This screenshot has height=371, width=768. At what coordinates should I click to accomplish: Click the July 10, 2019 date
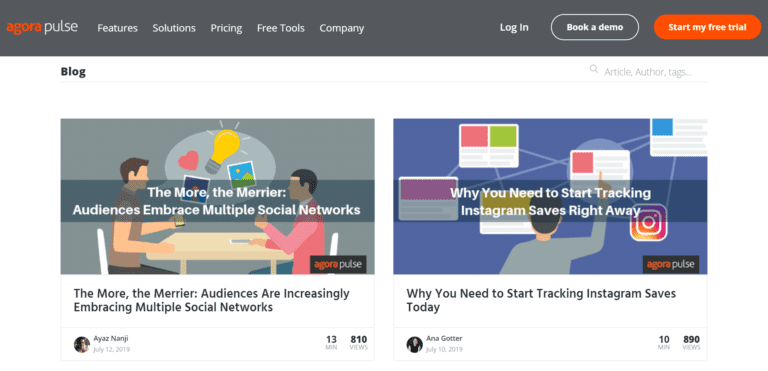coord(444,349)
